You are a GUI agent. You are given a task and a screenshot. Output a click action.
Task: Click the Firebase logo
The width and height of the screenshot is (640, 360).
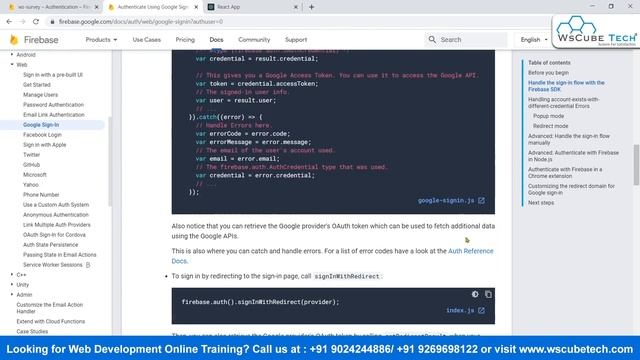coord(34,40)
